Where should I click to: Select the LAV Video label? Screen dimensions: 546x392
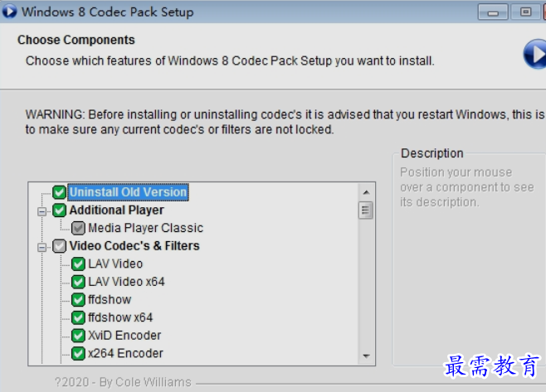pyautogui.click(x=115, y=264)
